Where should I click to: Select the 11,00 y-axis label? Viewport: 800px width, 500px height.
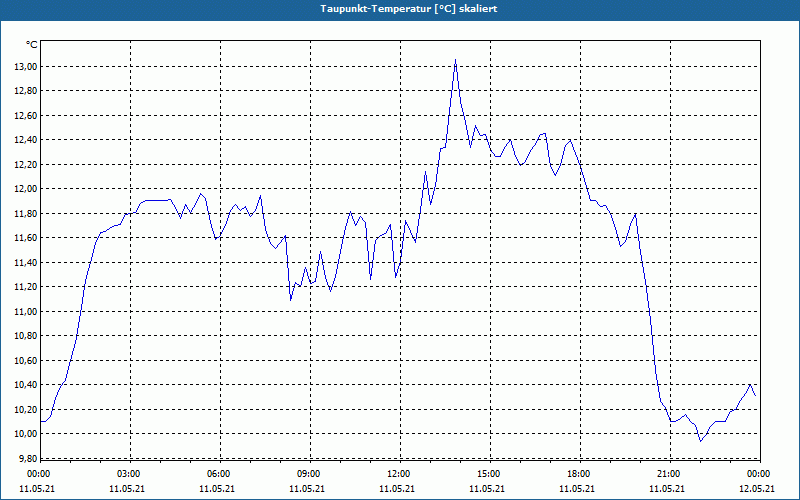tap(24, 311)
